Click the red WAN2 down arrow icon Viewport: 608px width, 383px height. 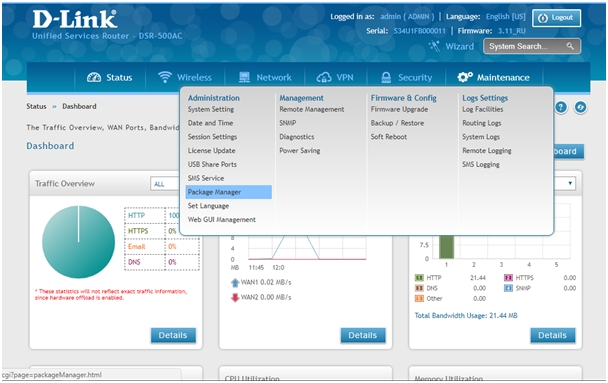tap(235, 297)
